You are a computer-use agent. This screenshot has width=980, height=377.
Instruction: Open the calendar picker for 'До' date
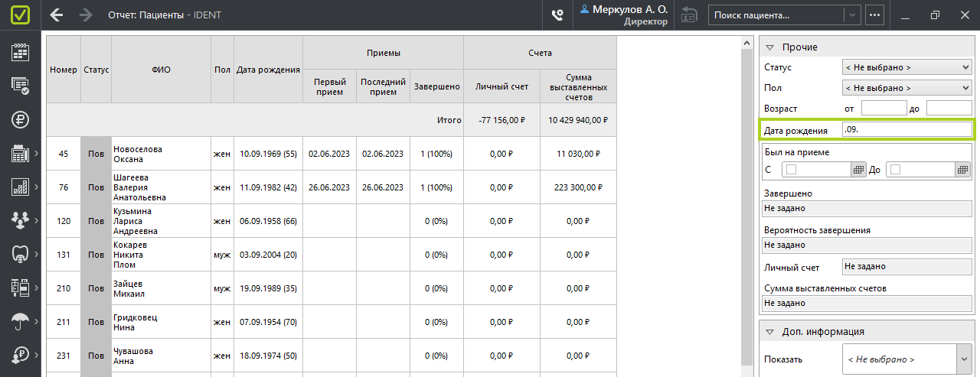[x=962, y=170]
